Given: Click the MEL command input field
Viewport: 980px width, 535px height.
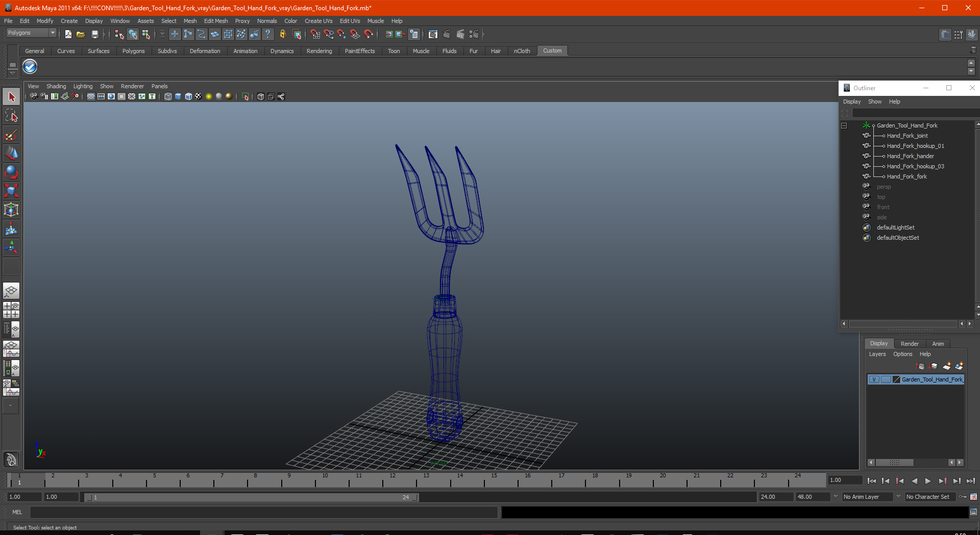Looking at the screenshot, I should pos(263,512).
